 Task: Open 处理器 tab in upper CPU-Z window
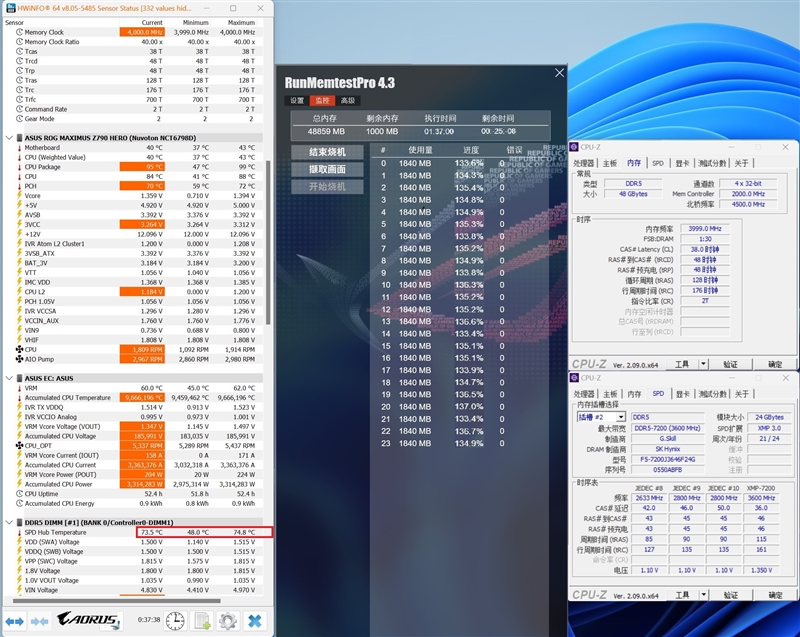click(584, 163)
